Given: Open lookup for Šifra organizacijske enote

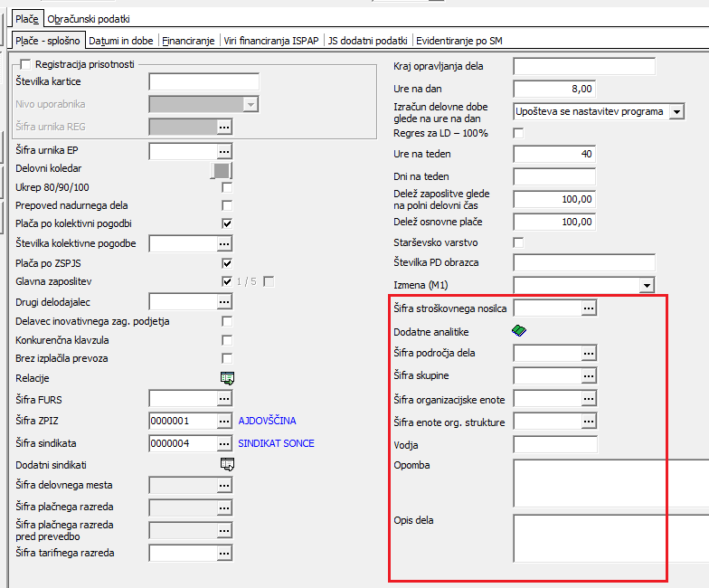Looking at the screenshot, I should [x=589, y=398].
